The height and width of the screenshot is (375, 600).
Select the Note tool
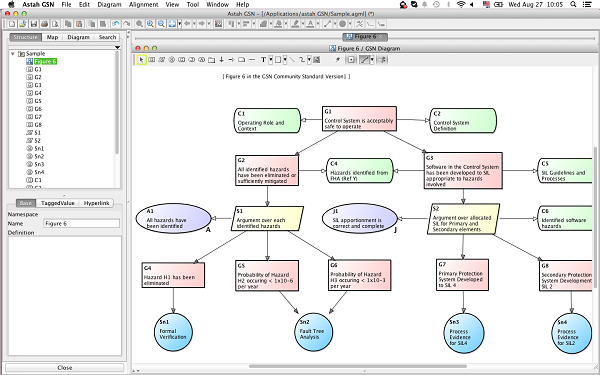pos(241,60)
